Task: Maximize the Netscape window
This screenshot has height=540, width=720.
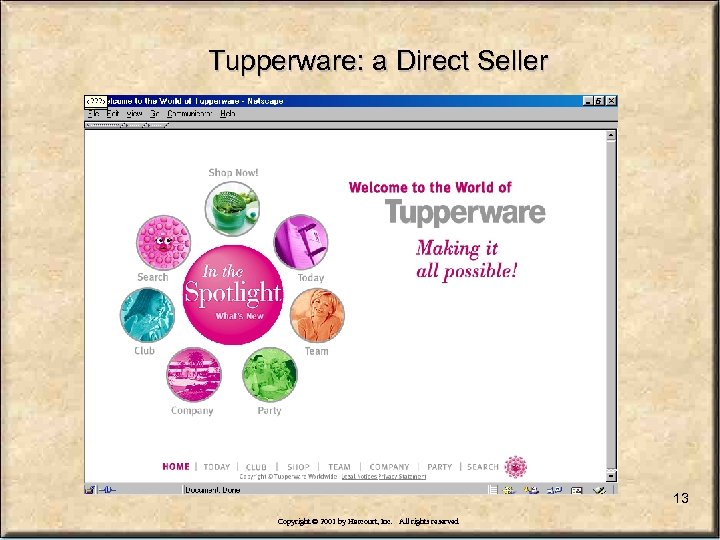Action: pyautogui.click(x=599, y=101)
